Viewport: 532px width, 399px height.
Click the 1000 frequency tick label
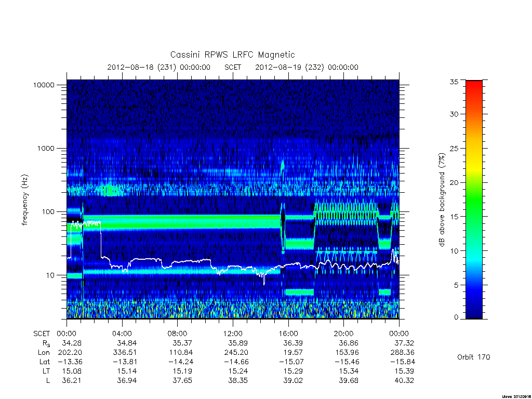point(46,148)
